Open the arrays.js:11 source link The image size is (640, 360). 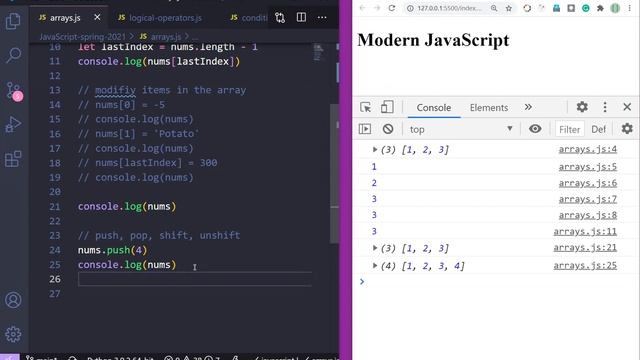point(585,231)
